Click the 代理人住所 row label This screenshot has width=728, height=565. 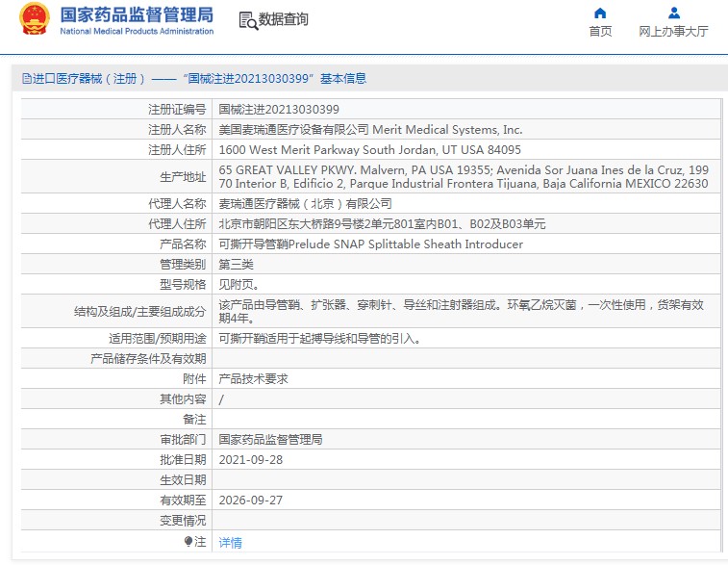point(177,224)
